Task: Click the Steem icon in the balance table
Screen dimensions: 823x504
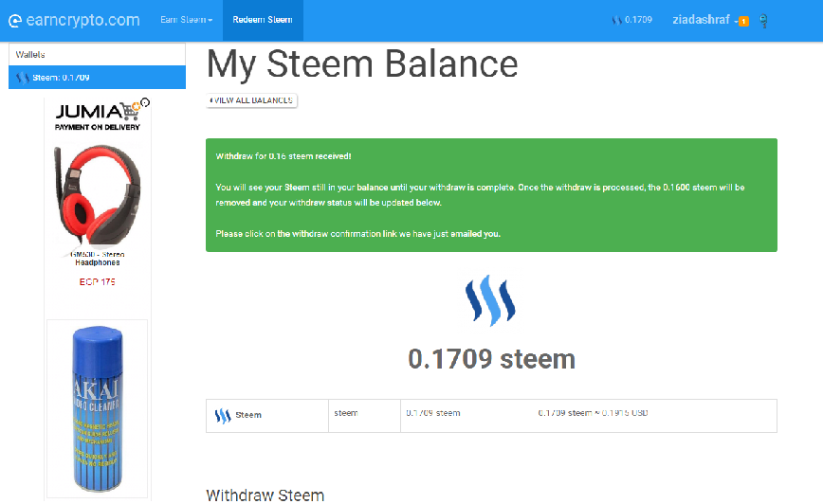Action: [x=223, y=416]
